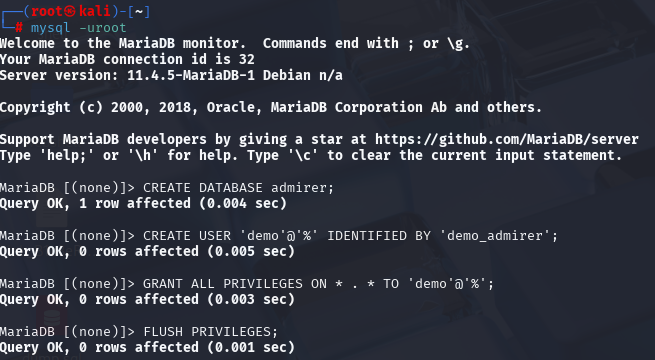Click the 'help;' hint in the help line

tap(70, 155)
